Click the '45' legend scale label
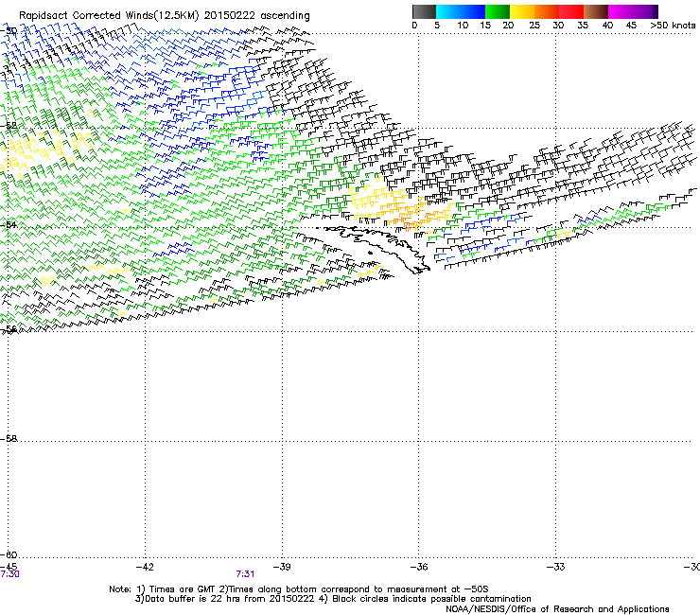 (x=631, y=26)
